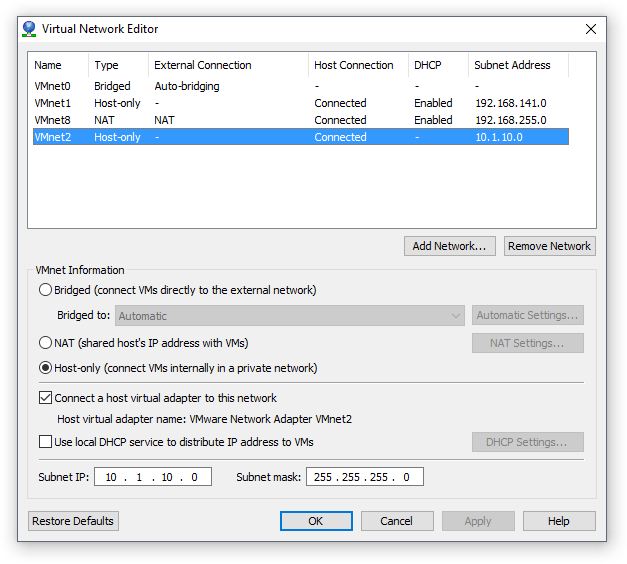The height and width of the screenshot is (564, 627).
Task: Click subnet address 10.1.10.0 in list
Action: 499,137
